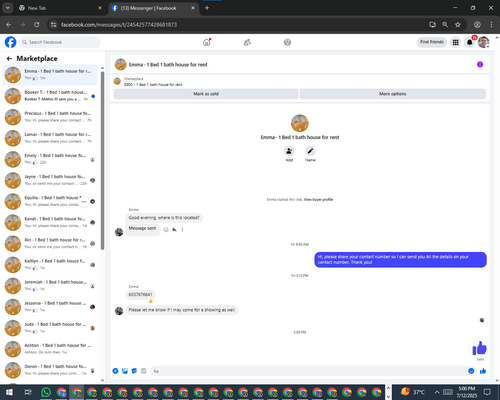This screenshot has height=400, width=500.
Task: Open the Friends icon in top navigation
Action: point(247,42)
